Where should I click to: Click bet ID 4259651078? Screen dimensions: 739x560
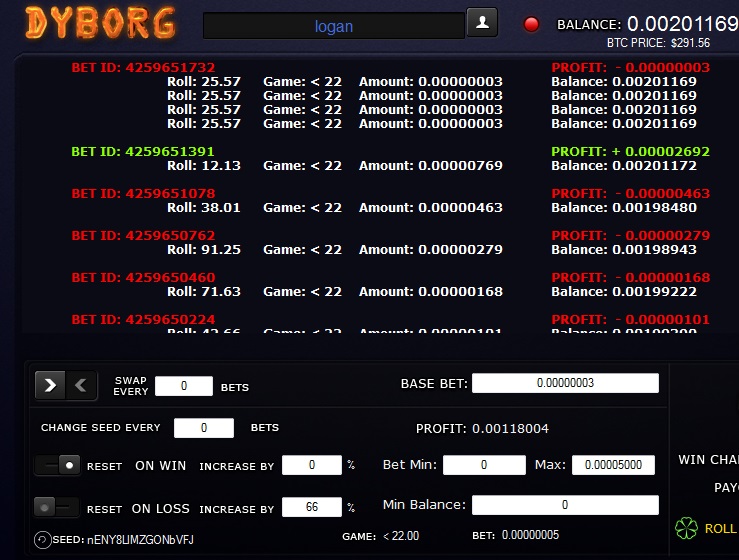143,193
